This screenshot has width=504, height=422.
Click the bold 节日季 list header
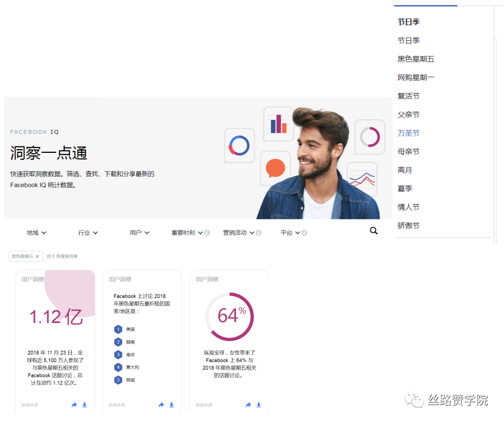408,22
